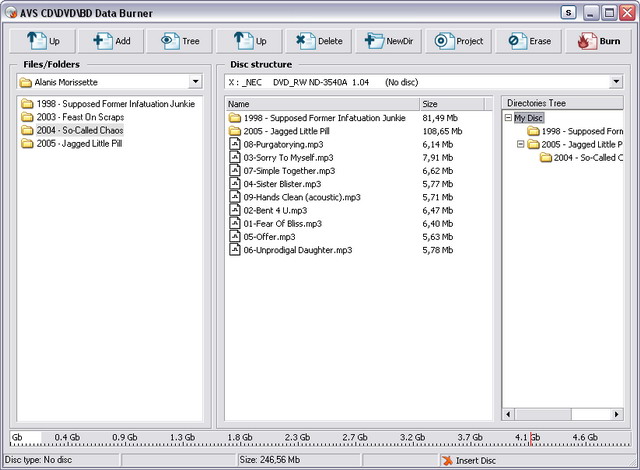Click the S button in title bar
Image resolution: width=640 pixels, height=470 pixels.
[x=568, y=13]
